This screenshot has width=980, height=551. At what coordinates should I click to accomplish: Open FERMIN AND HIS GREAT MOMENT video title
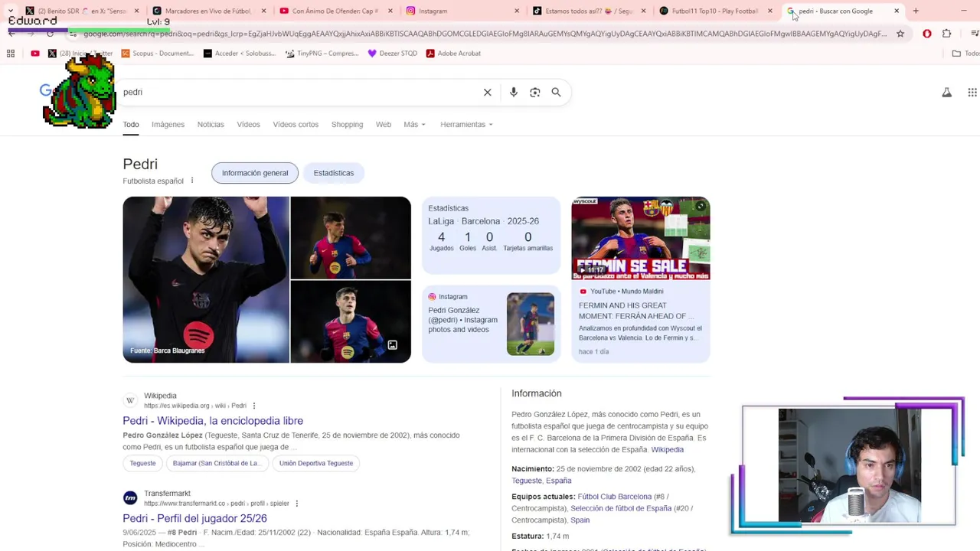point(636,311)
